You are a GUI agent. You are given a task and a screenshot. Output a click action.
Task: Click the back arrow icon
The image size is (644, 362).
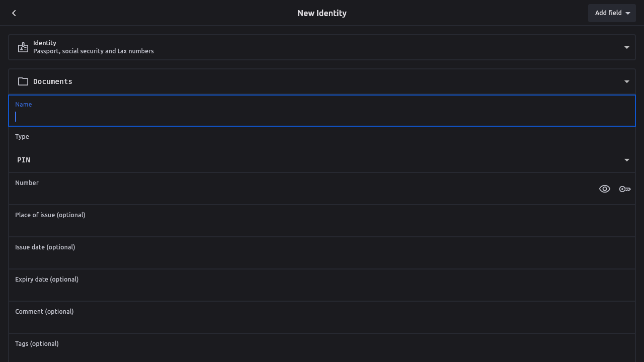click(14, 13)
